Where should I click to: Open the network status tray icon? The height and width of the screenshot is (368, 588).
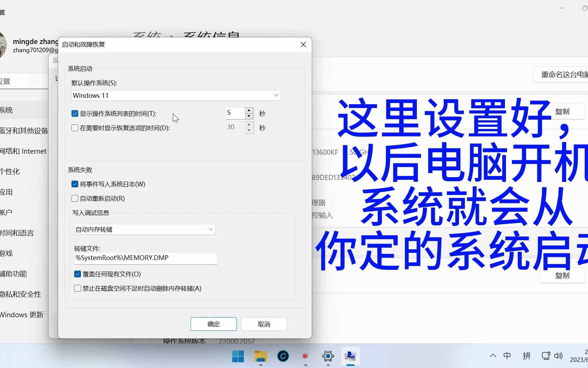click(x=546, y=356)
